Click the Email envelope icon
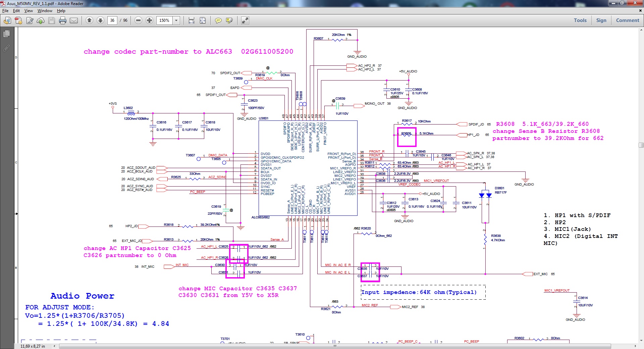The width and height of the screenshot is (644, 349). [74, 20]
